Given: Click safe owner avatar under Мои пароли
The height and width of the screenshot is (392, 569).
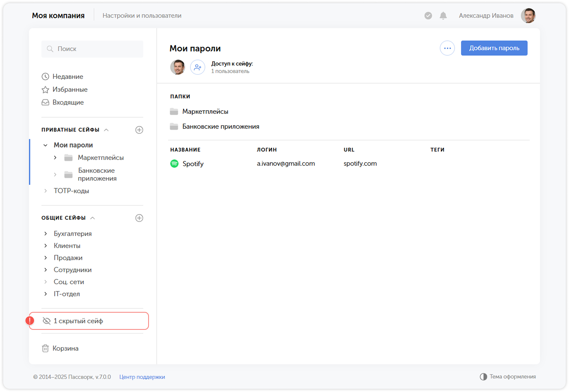Looking at the screenshot, I should (x=178, y=67).
